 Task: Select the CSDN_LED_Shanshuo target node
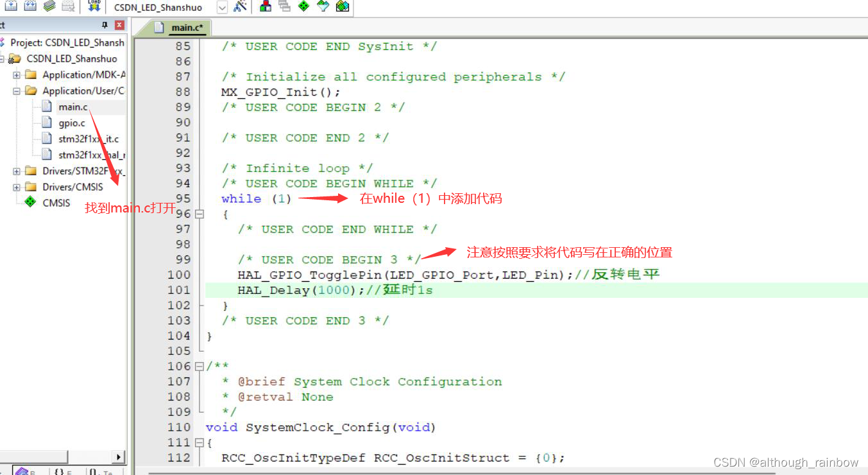[72, 58]
